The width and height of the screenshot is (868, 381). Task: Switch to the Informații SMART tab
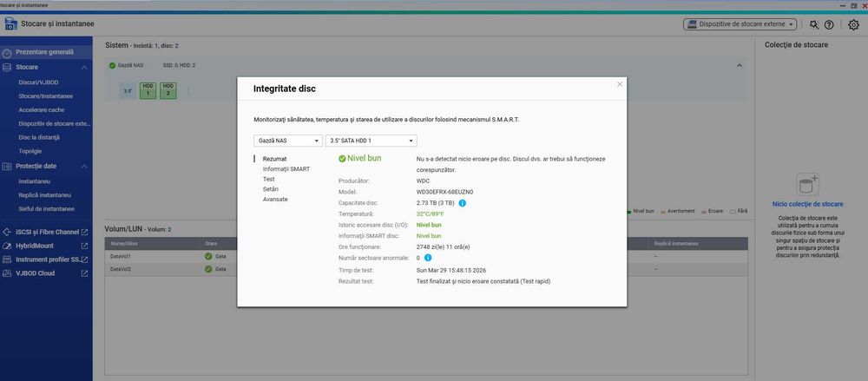pyautogui.click(x=286, y=169)
